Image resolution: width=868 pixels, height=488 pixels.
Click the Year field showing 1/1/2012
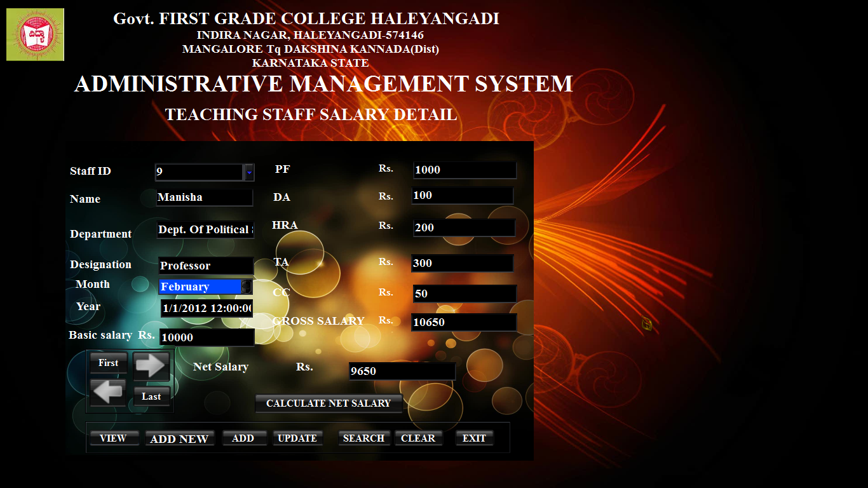207,309
